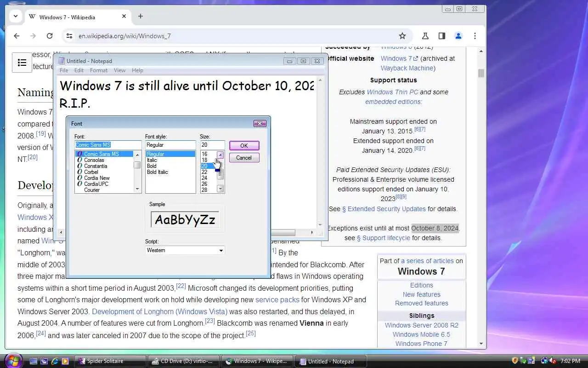Click Show Desktop quick launch icon
588x368 pixels.
click(33, 361)
